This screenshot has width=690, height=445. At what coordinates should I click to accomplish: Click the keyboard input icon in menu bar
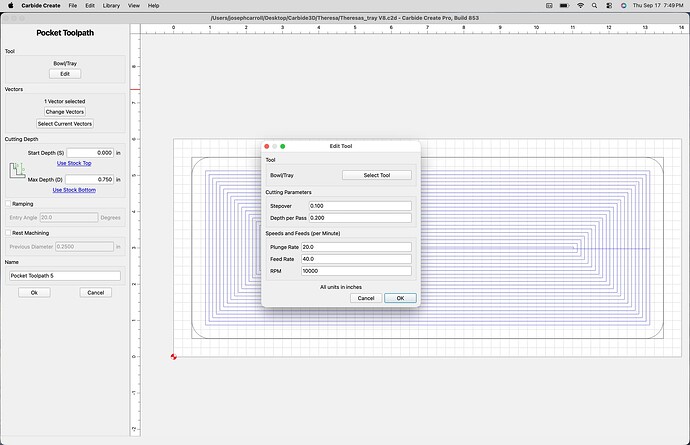(x=549, y=6)
